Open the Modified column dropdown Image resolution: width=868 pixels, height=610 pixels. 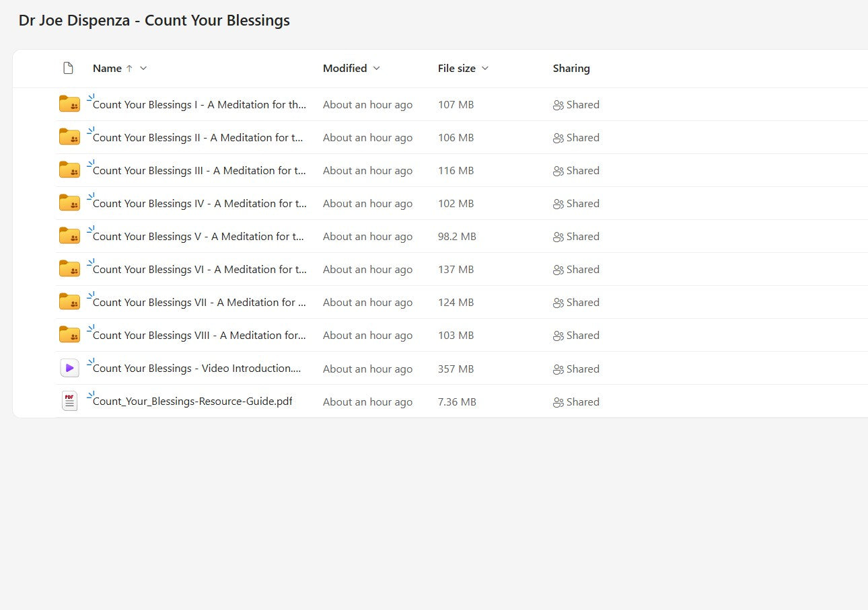pos(376,68)
